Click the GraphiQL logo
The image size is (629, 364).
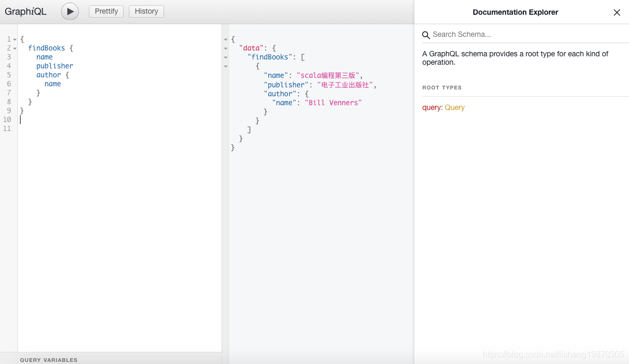tap(26, 11)
